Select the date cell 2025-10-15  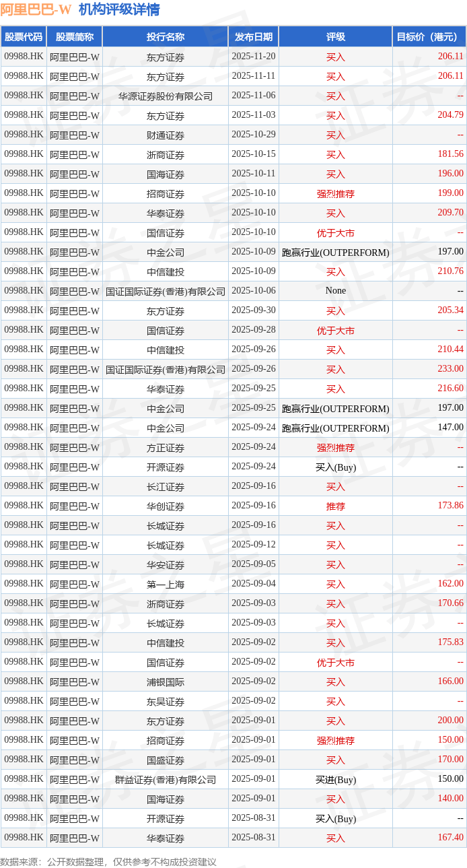(254, 154)
